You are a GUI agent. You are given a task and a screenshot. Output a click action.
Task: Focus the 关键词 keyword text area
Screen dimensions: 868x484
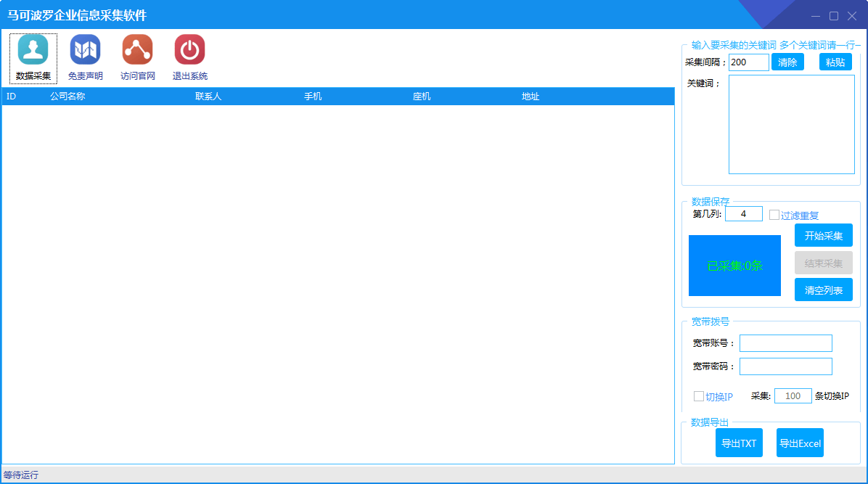(792, 125)
